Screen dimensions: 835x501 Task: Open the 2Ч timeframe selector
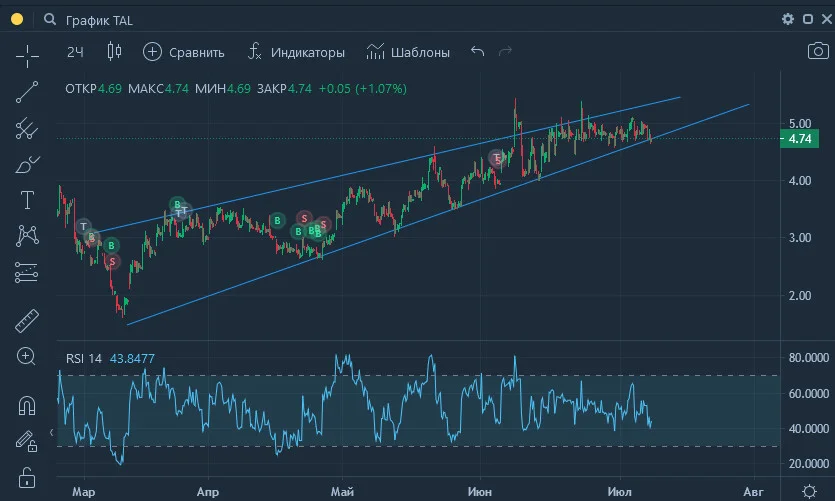point(75,52)
